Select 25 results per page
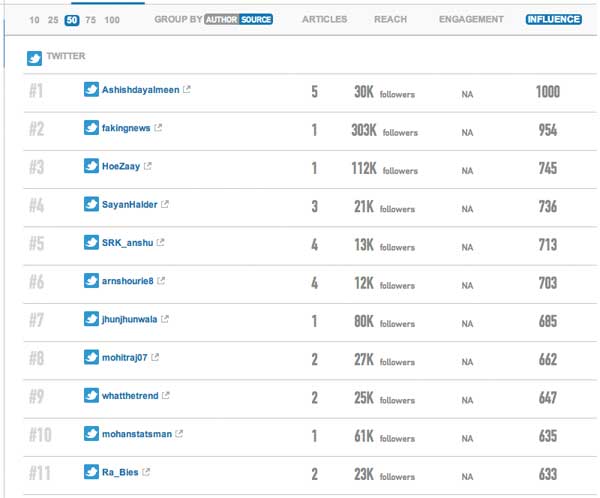 (x=53, y=20)
